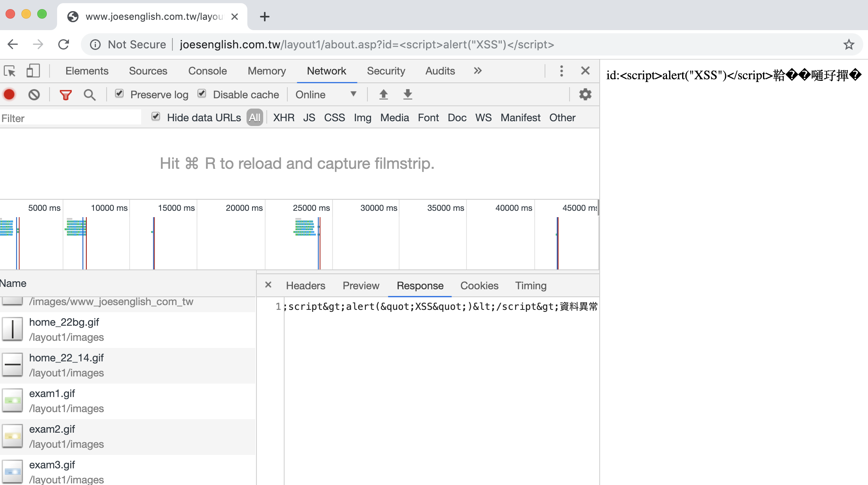Click the 10000 ms timeline request cluster
Screen dimensions: 868x485
click(x=76, y=227)
